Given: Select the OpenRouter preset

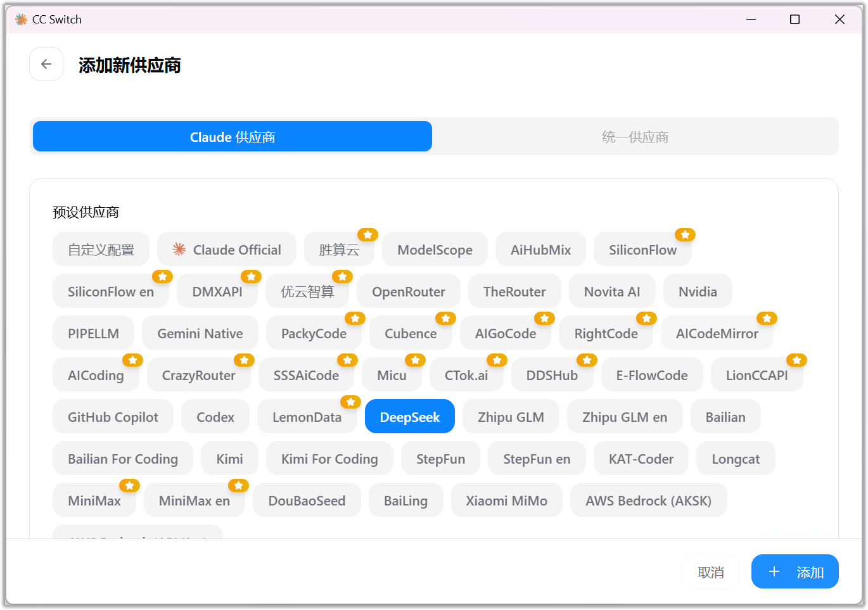Looking at the screenshot, I should tap(408, 291).
